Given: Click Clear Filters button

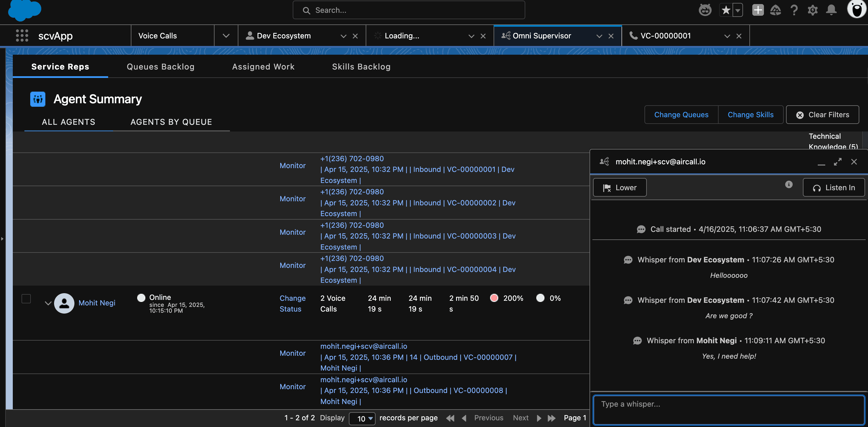Looking at the screenshot, I should pos(822,115).
